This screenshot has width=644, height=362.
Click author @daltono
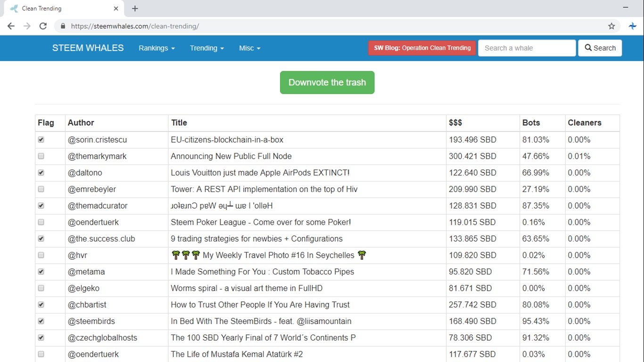pyautogui.click(x=85, y=173)
